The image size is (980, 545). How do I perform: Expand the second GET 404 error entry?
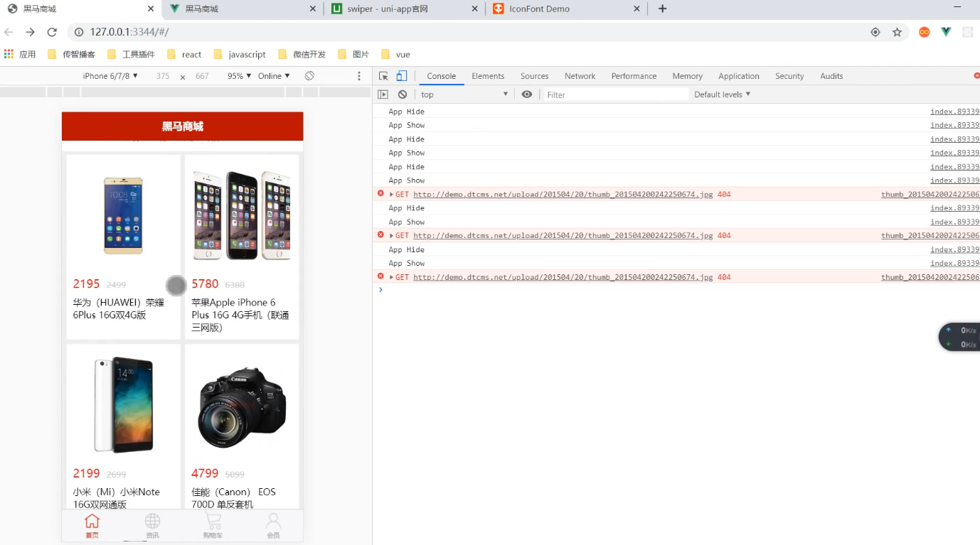click(x=391, y=236)
